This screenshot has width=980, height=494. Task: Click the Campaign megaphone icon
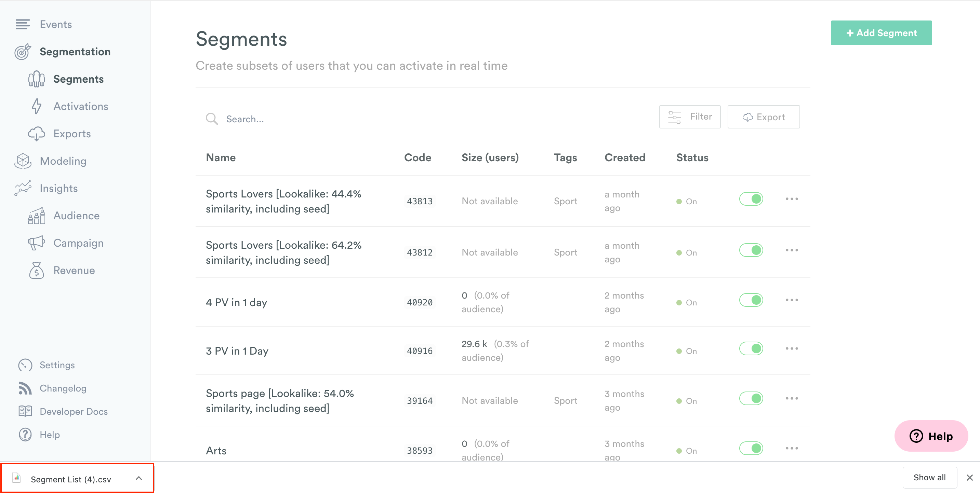pos(37,243)
